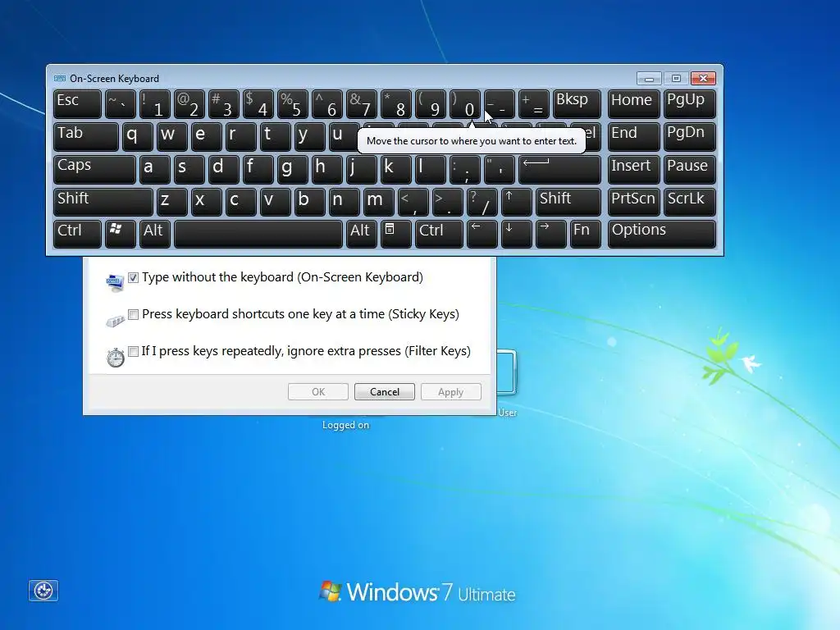The image size is (840, 630).
Task: Click the Windows logo key on keyboard
Action: point(121,234)
